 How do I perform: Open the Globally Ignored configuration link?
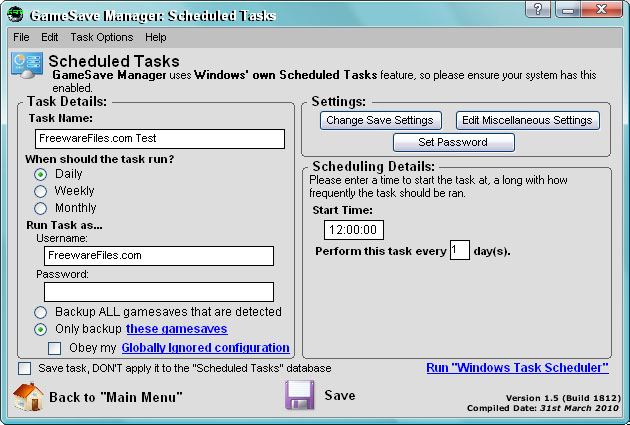point(205,348)
